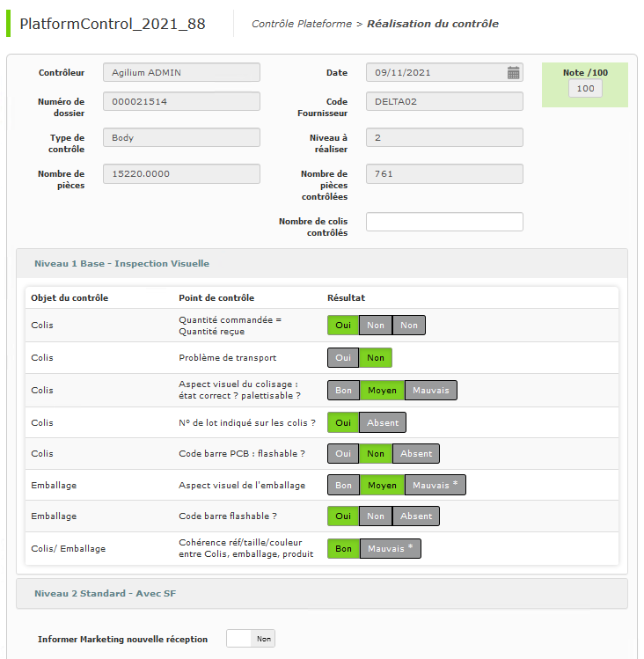Choose Mauvais for Aspect visuel du colisage

pos(431,390)
